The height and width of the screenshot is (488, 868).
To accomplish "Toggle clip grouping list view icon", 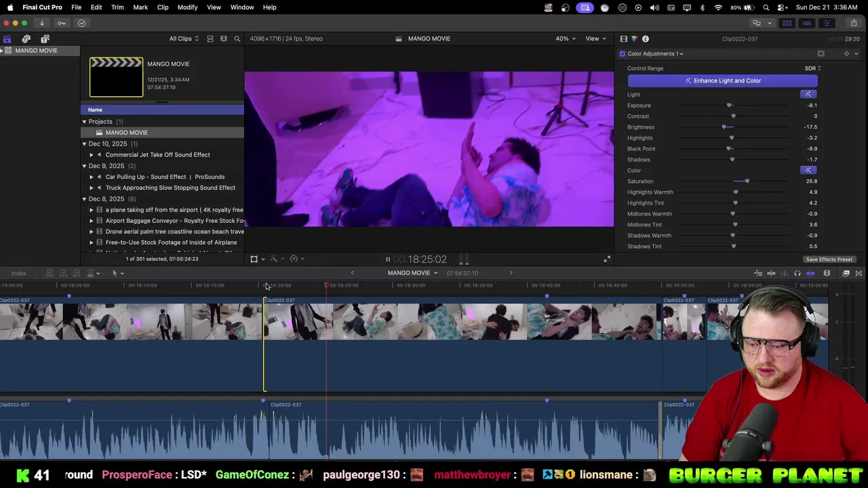I will pos(210,39).
